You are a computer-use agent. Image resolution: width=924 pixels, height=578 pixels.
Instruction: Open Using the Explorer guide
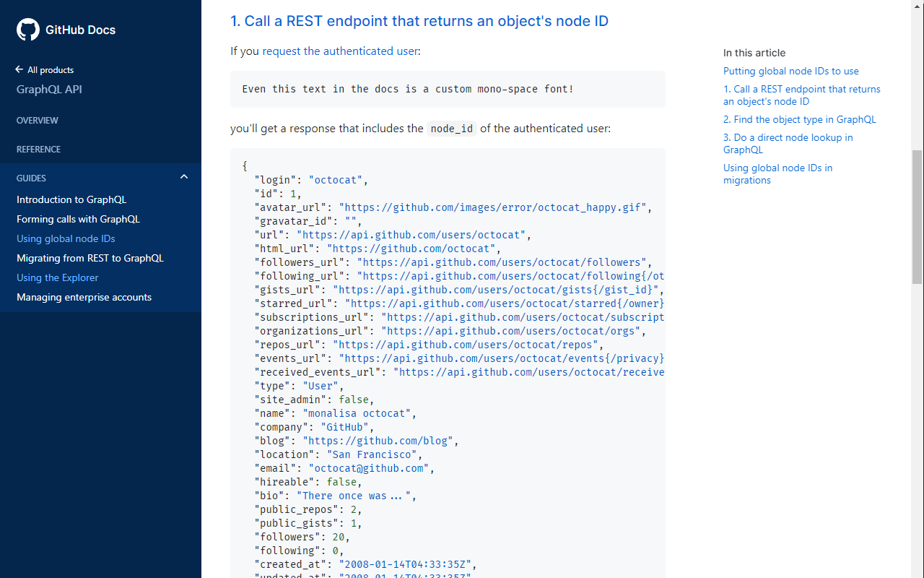[x=58, y=277]
